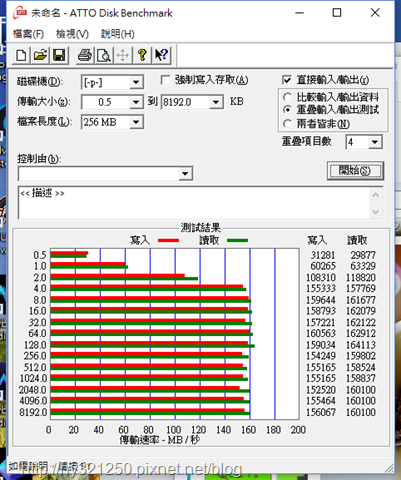The width and height of the screenshot is (401, 480).
Task: Select 兩者皆非 radio button
Action: coord(287,124)
